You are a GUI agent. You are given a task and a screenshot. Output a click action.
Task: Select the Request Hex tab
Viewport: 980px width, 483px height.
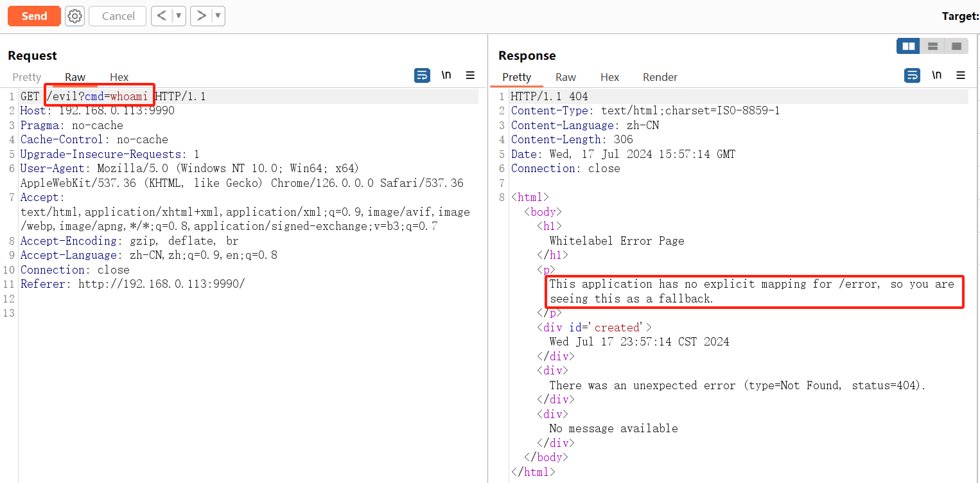point(119,77)
